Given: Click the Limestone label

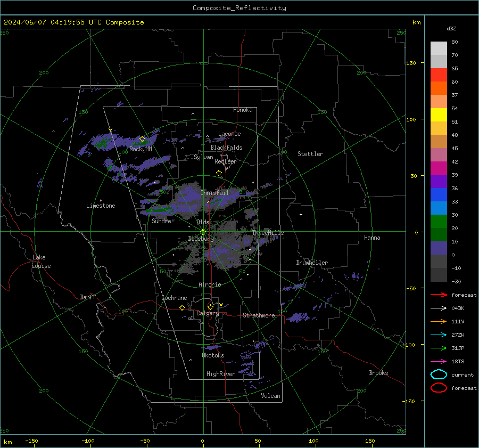Looking at the screenshot, I should click(101, 206).
